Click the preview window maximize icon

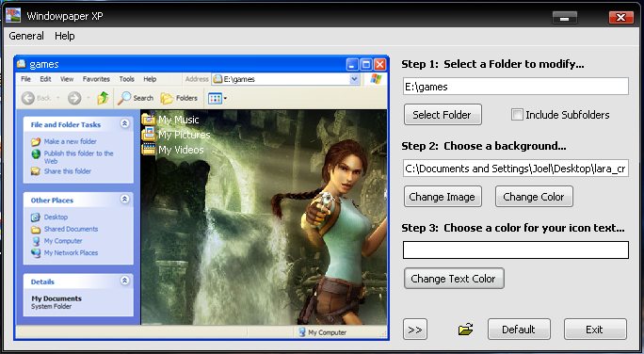click(x=366, y=64)
